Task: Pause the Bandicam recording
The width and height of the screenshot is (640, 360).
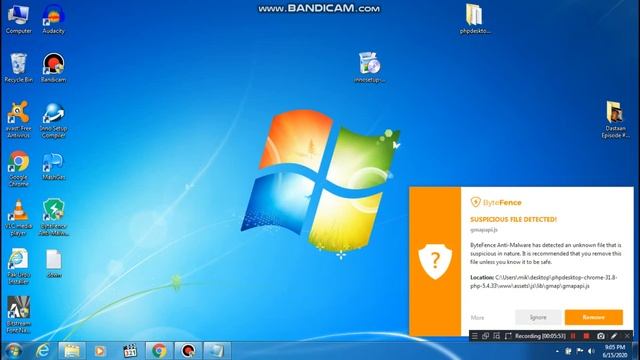Action: click(573, 336)
